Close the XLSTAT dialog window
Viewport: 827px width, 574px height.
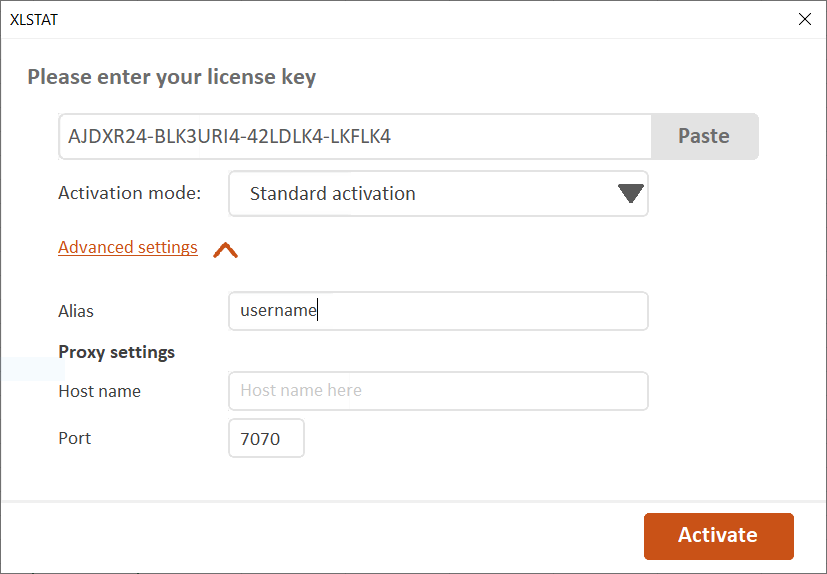click(x=805, y=19)
